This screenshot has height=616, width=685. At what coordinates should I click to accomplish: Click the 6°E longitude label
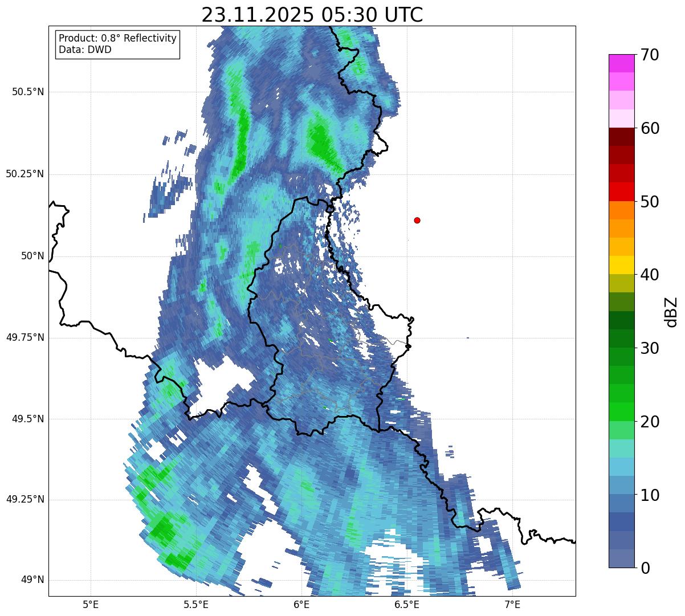pyautogui.click(x=301, y=604)
